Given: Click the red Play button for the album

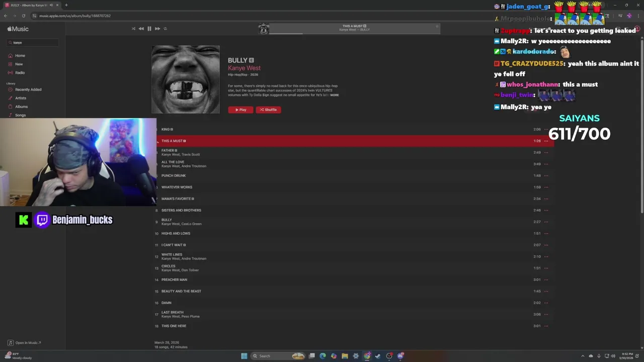Looking at the screenshot, I should click(240, 110).
